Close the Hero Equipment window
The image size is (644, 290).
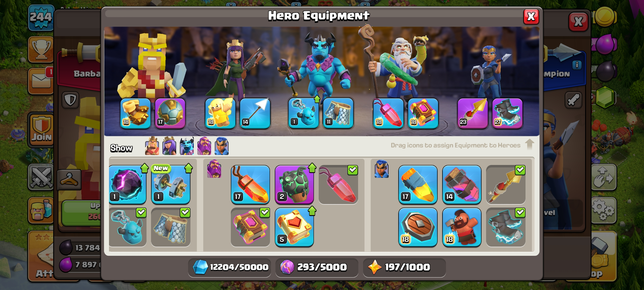point(531,17)
